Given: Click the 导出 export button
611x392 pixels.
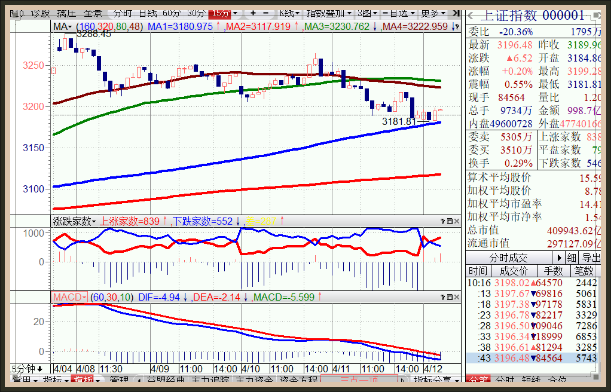Looking at the screenshot, I should pos(590,258).
